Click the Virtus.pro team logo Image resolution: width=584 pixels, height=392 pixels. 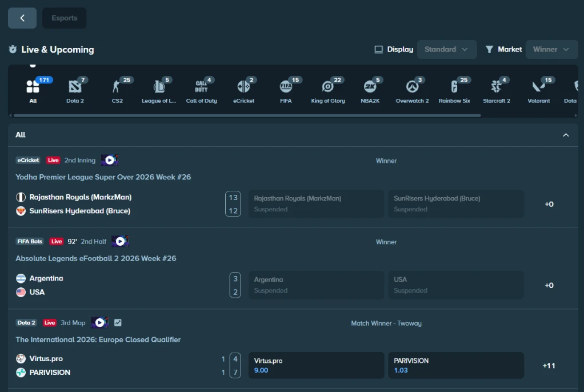click(x=21, y=358)
